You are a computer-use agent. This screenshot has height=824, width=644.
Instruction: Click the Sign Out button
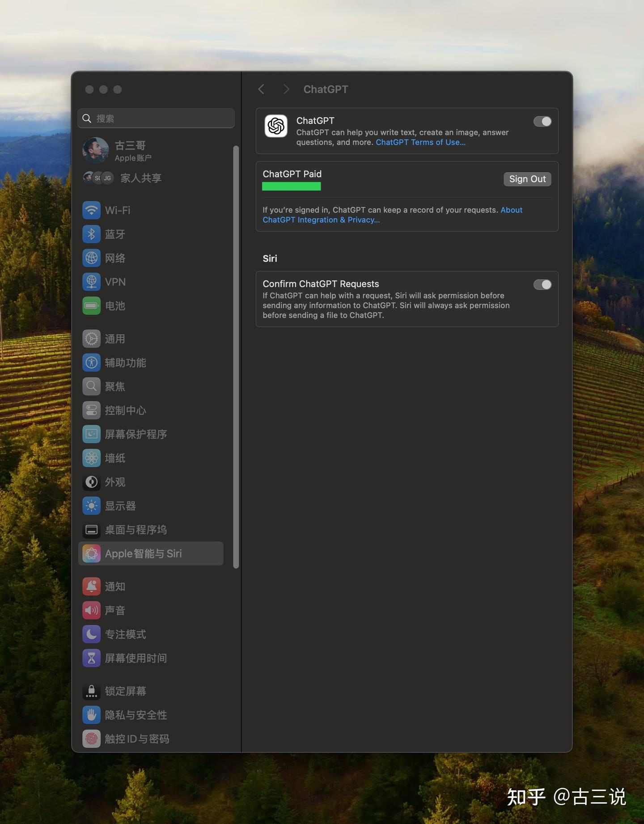[527, 179]
